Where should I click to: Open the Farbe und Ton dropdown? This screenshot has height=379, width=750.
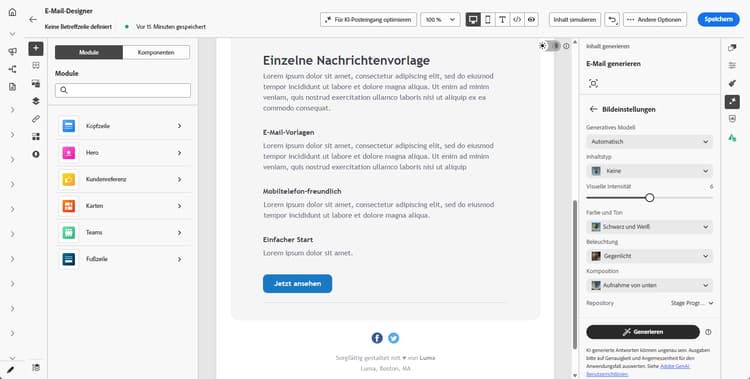pyautogui.click(x=649, y=227)
